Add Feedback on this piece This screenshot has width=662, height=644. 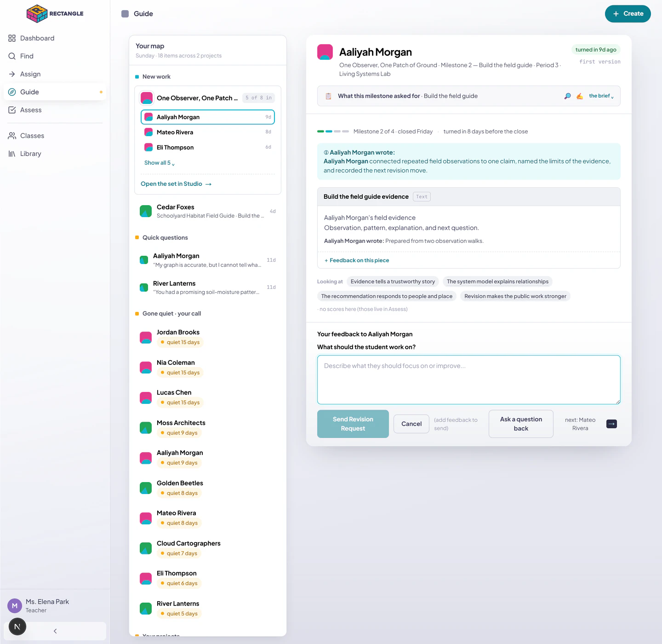(x=357, y=260)
